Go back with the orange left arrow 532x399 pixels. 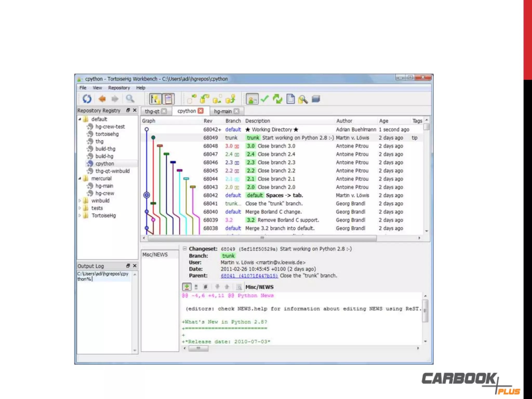point(102,99)
